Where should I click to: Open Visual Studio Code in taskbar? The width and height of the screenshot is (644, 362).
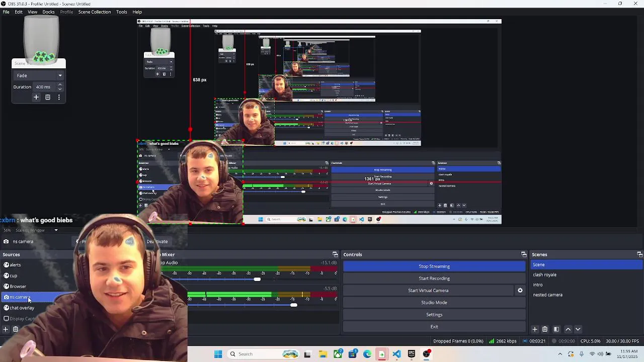tap(397, 354)
